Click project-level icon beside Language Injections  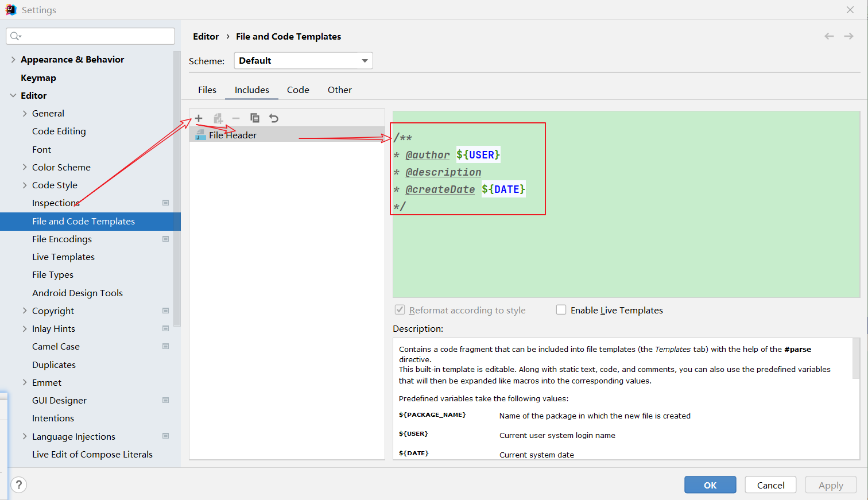pos(165,436)
